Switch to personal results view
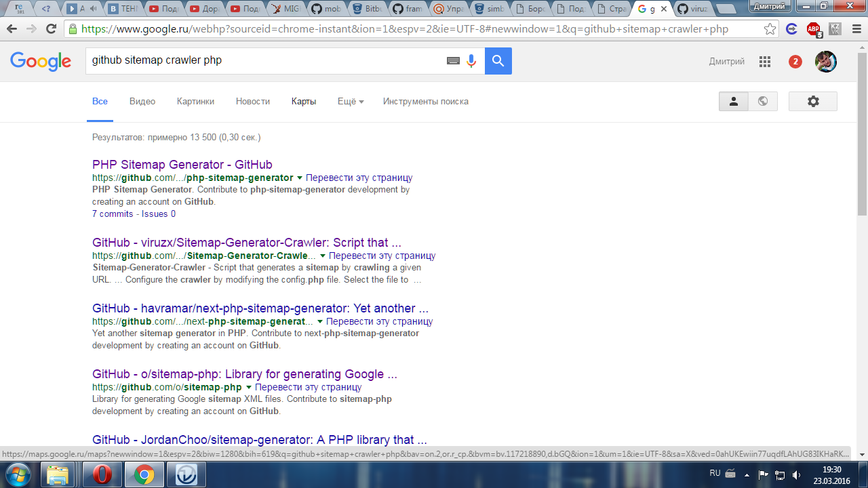Screen dimensions: 868x488 click(x=733, y=101)
